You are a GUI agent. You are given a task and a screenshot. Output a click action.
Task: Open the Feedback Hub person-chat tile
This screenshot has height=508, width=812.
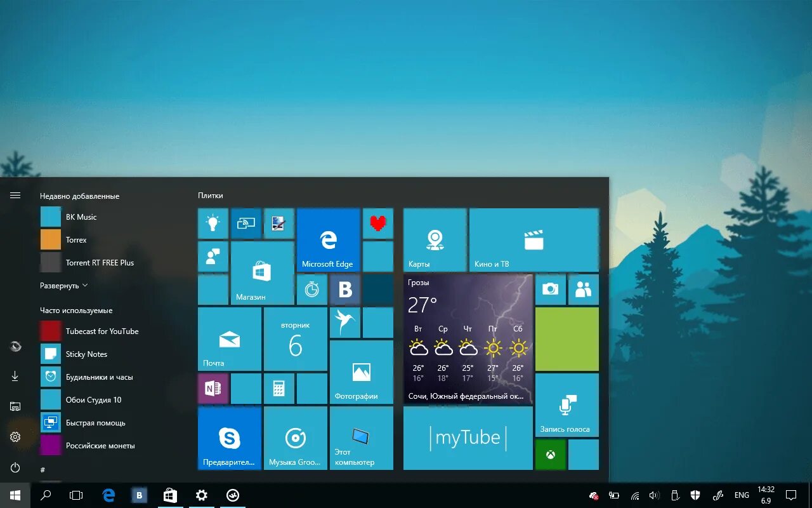213,257
